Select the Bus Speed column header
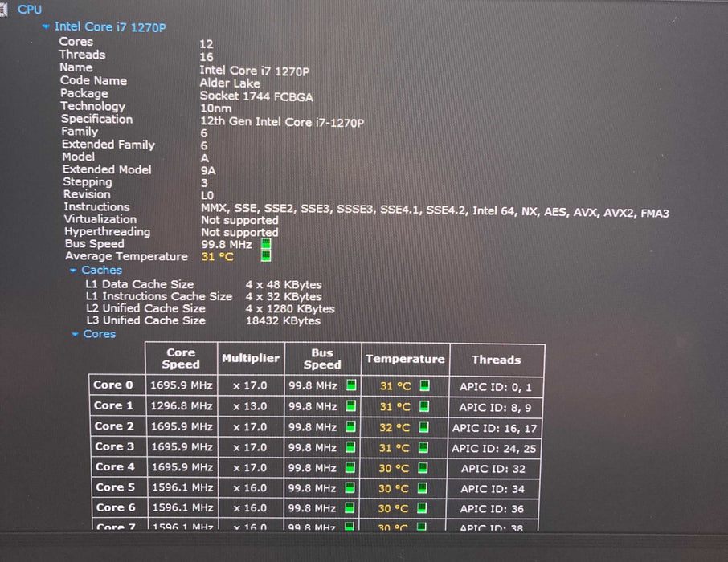728x562 pixels. [x=322, y=359]
